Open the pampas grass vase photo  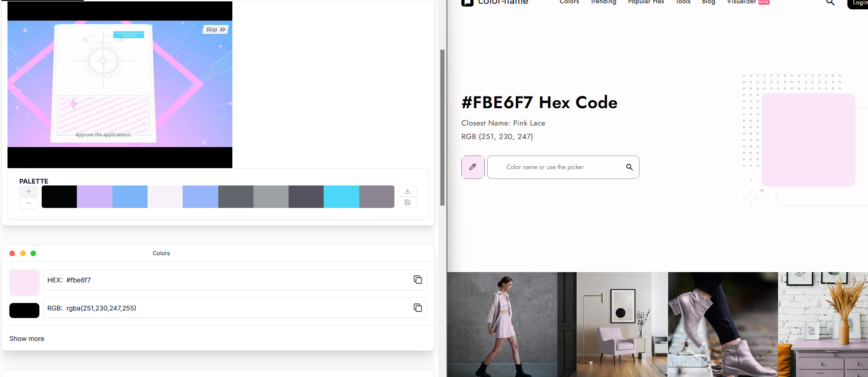[823, 325]
